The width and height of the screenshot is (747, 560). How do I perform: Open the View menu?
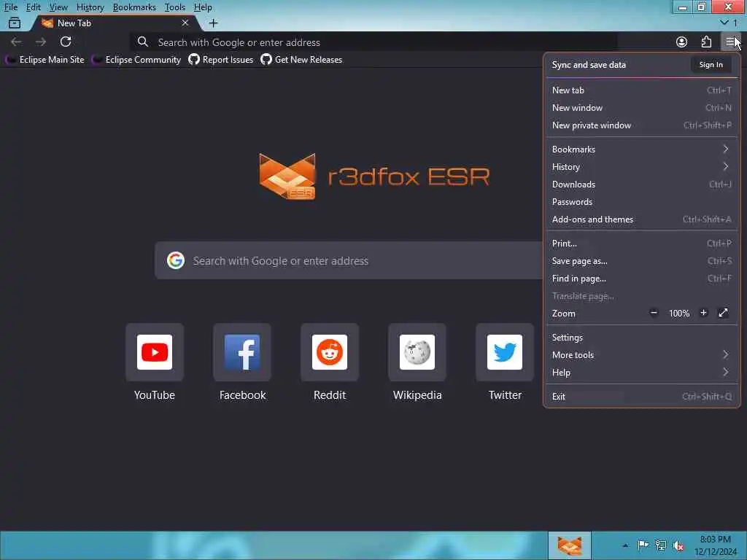(58, 7)
